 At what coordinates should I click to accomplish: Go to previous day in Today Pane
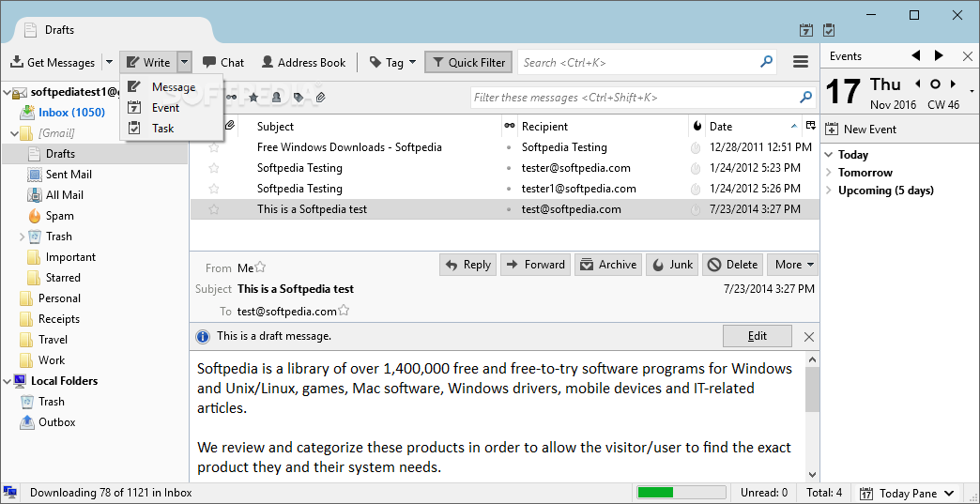pyautogui.click(x=917, y=84)
